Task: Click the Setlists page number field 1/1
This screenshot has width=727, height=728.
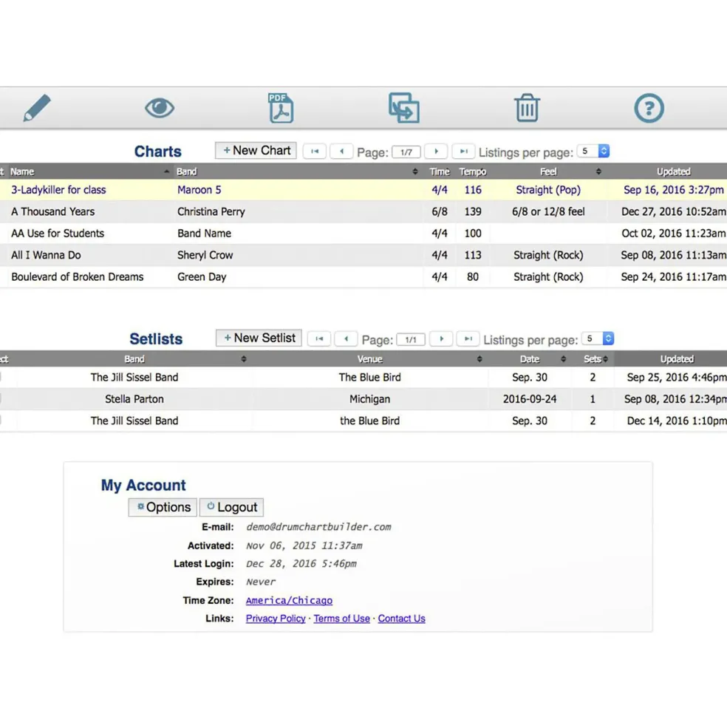Action: 411,340
